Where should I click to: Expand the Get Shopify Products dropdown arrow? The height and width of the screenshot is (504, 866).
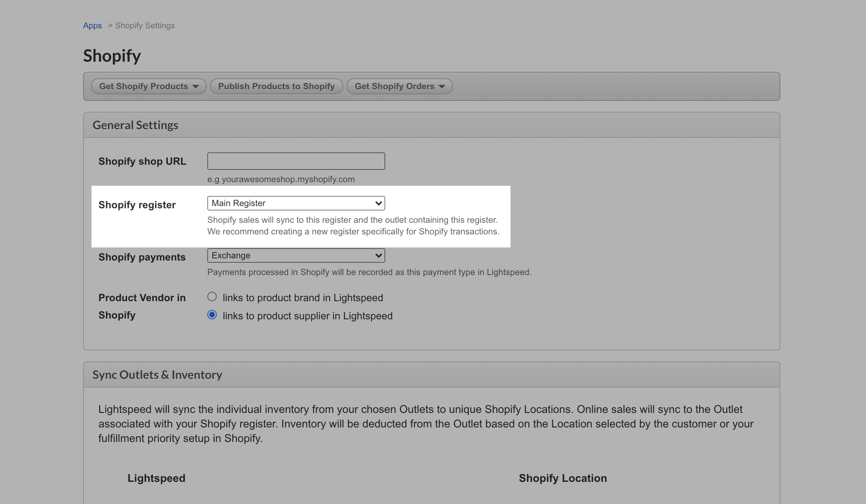196,86
